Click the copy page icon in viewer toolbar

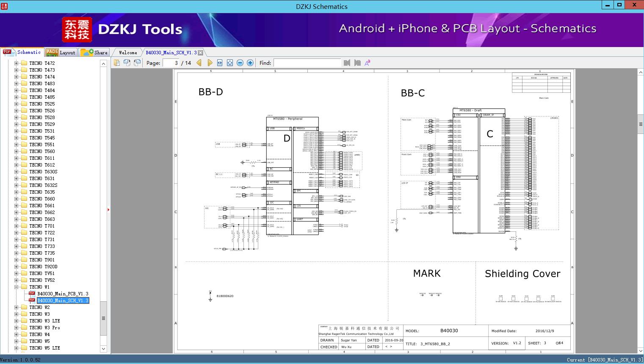pos(117,63)
